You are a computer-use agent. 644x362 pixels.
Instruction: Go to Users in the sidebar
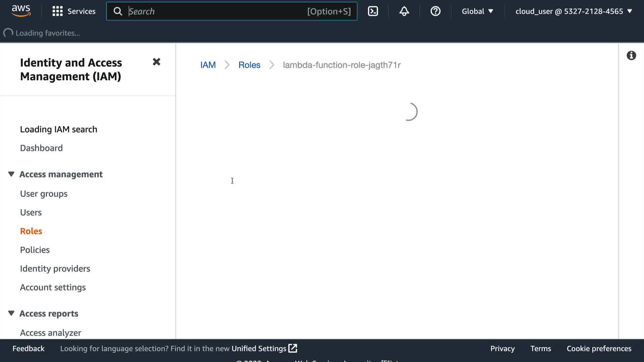coord(31,213)
